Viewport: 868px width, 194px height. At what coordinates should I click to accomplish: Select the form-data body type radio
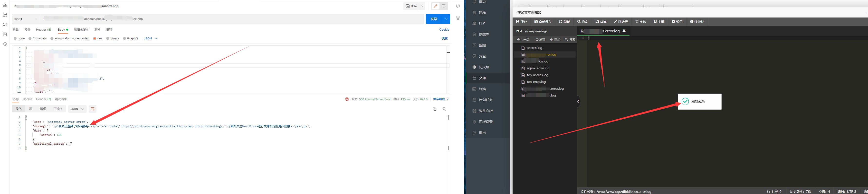30,39
